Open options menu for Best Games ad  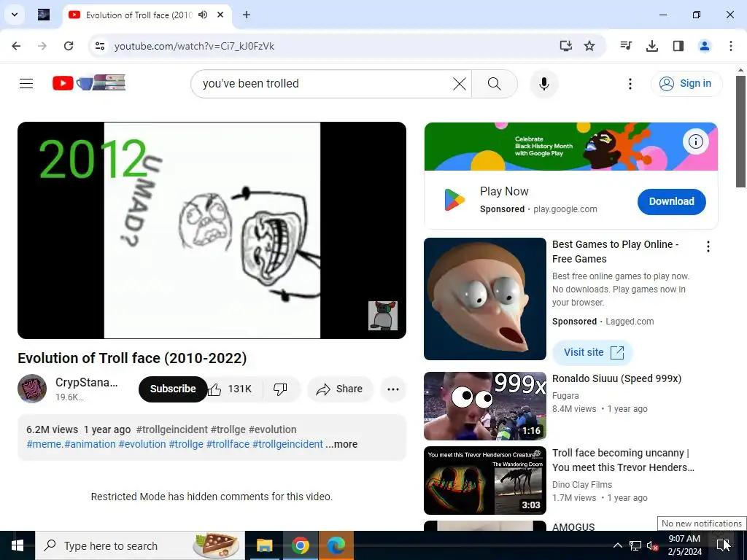click(x=708, y=246)
